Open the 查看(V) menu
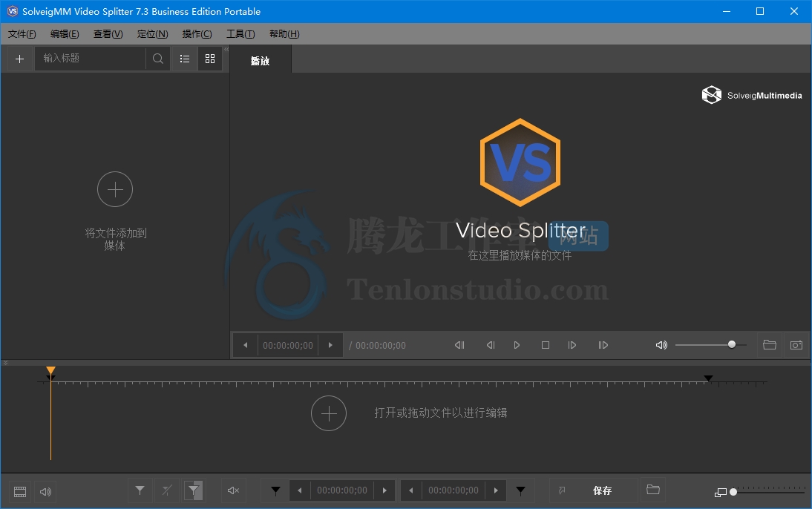This screenshot has width=812, height=509. [108, 34]
